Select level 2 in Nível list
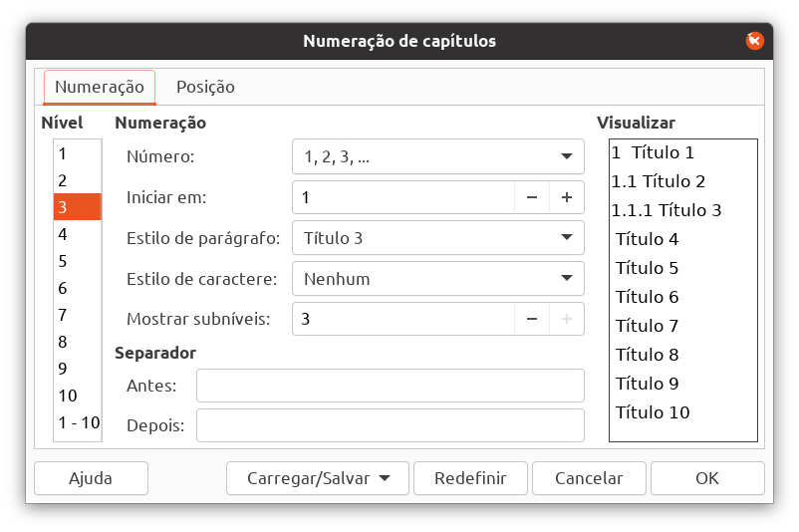 [78, 180]
